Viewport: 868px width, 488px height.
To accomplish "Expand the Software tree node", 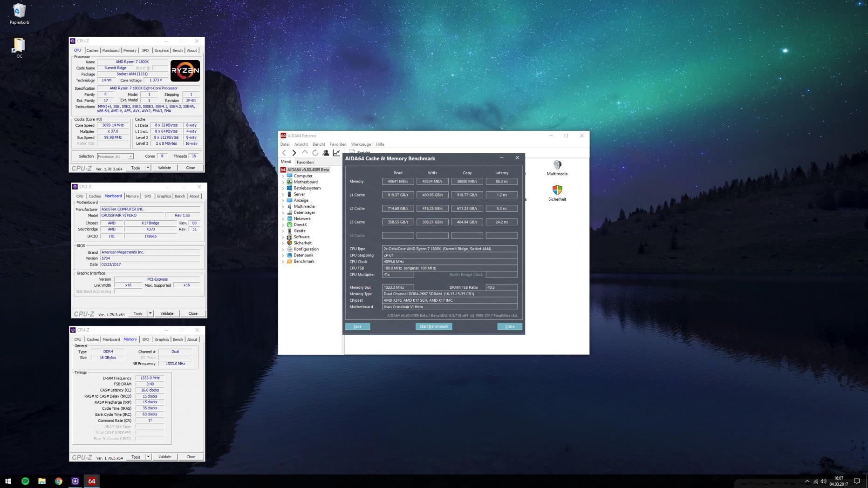I will coord(283,237).
